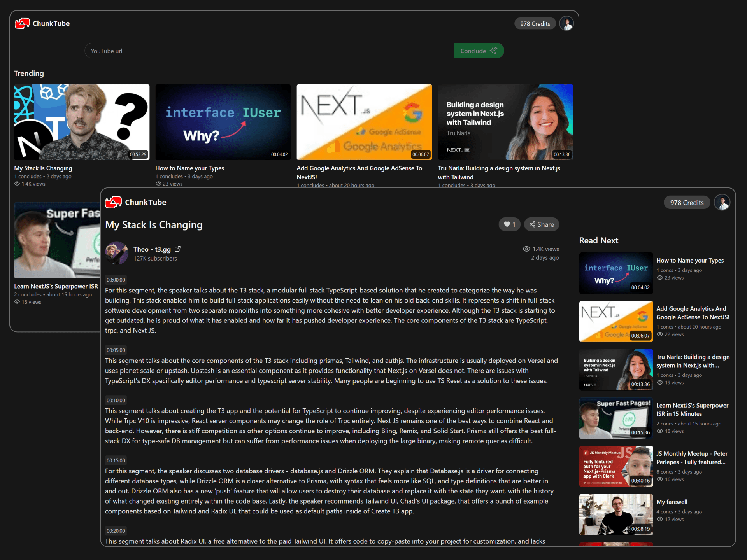The width and height of the screenshot is (747, 560).
Task: Open Theo - t3.gg channel name link
Action: pos(152,249)
